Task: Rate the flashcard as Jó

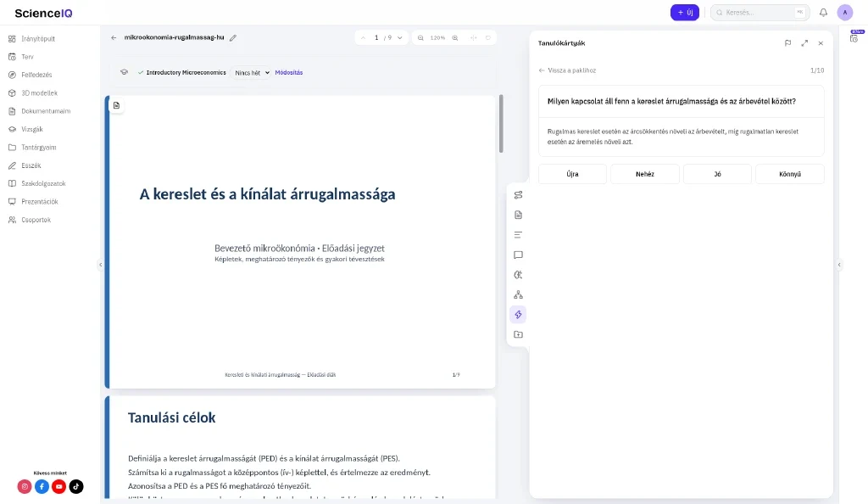Action: pos(717,174)
